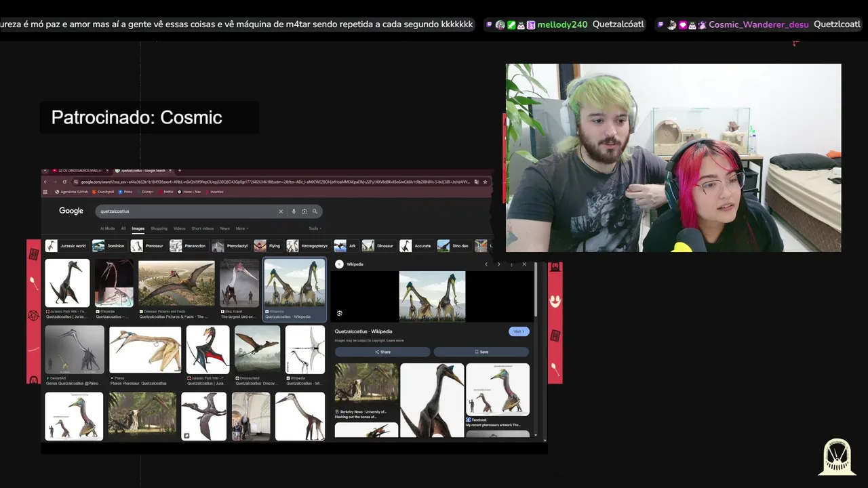Open the Berkeley News related image
Image resolution: width=868 pixels, height=488 pixels.
click(366, 383)
